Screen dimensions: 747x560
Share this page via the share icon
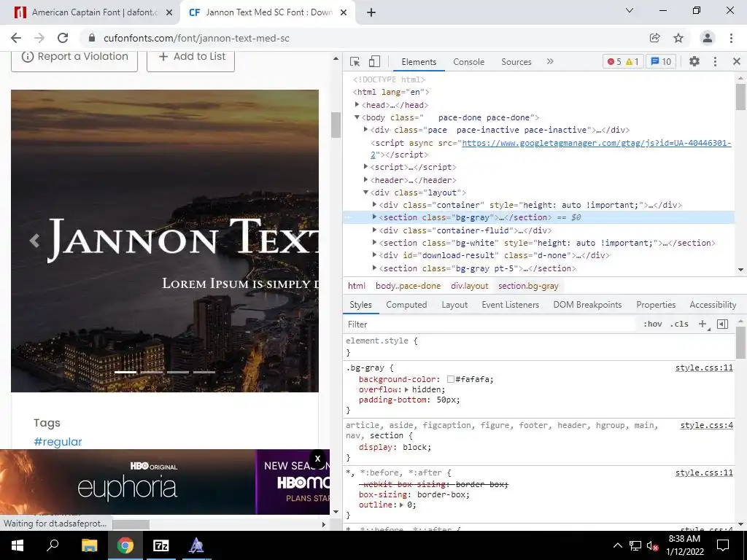tap(654, 38)
